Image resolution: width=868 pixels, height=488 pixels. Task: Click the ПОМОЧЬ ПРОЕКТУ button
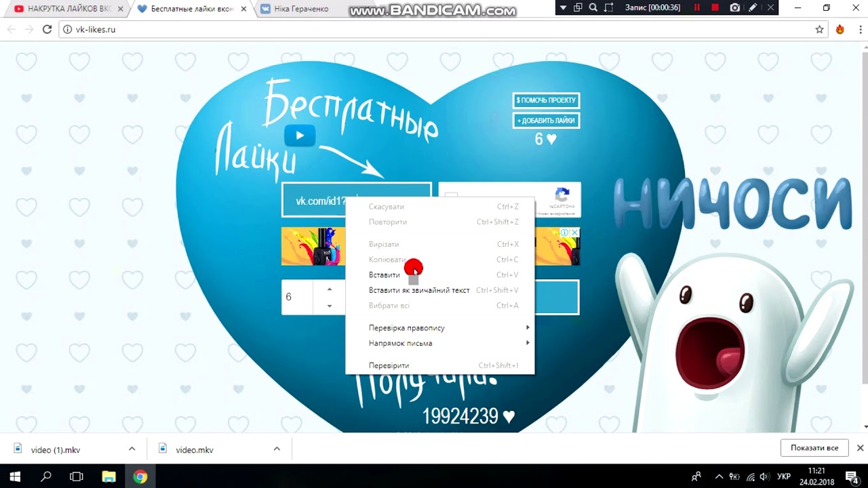[546, 100]
